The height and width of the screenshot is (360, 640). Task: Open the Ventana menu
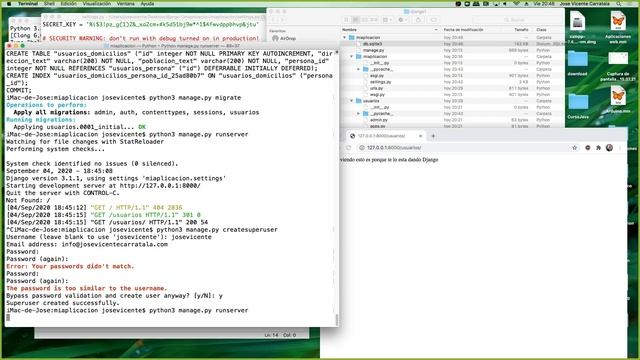click(126, 3)
